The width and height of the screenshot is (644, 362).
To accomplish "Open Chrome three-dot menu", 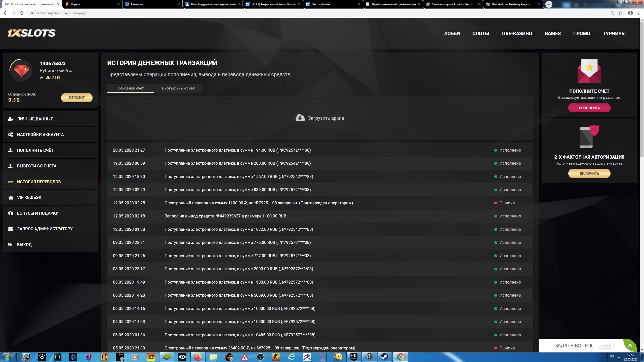I will [x=638, y=13].
